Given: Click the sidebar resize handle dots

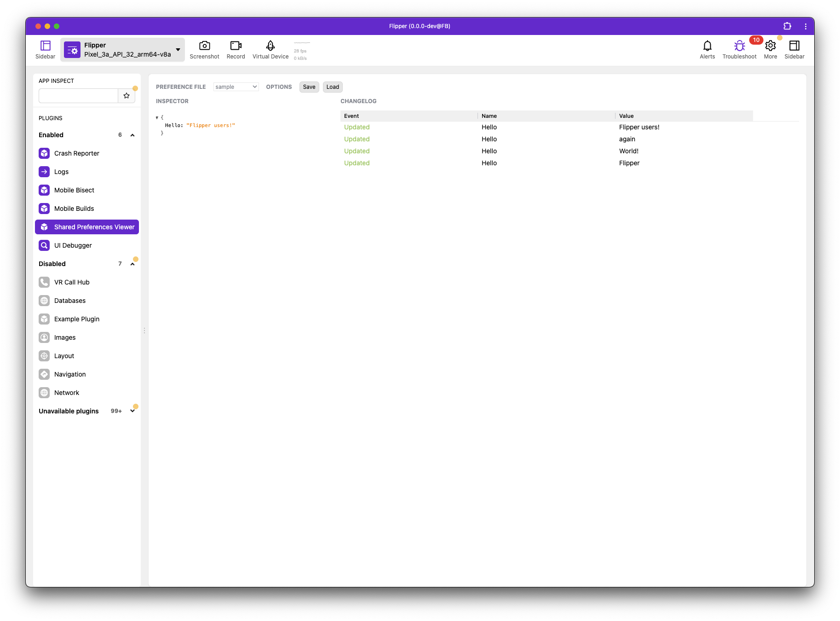Looking at the screenshot, I should (144, 331).
